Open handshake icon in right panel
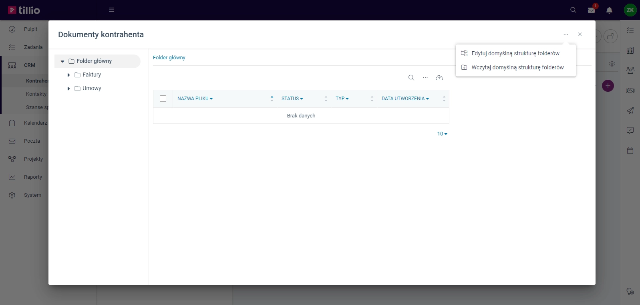The width and height of the screenshot is (644, 305). pyautogui.click(x=630, y=90)
